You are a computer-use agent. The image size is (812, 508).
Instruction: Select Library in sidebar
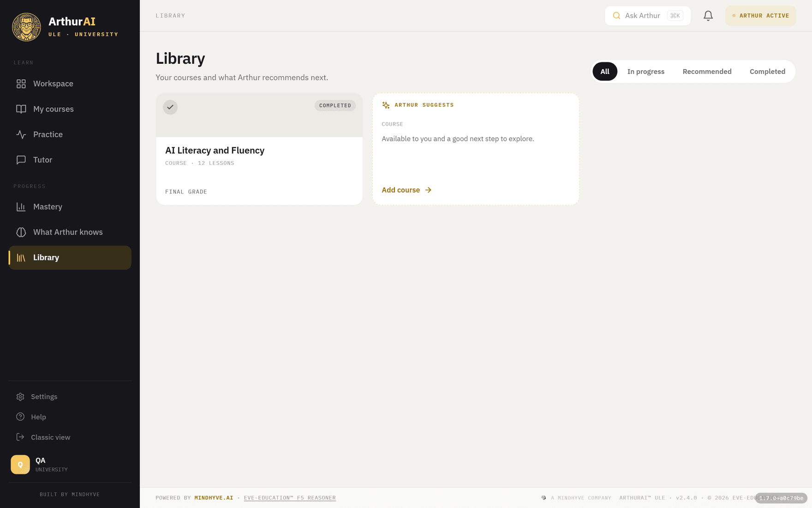pos(70,258)
